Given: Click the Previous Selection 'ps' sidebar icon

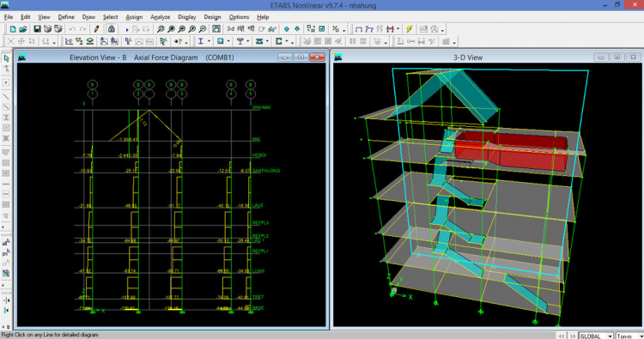Looking at the screenshot, I should (x=6, y=253).
